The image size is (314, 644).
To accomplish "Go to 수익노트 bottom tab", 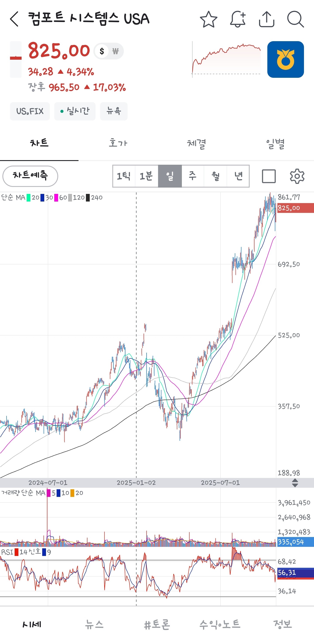I will [220, 624].
